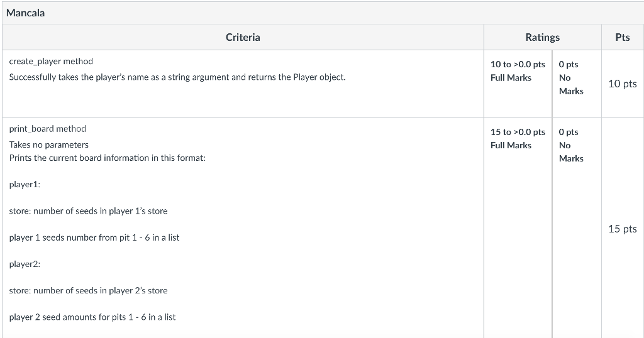644x338 pixels.
Task: Click the Pts column header
Action: coord(622,37)
